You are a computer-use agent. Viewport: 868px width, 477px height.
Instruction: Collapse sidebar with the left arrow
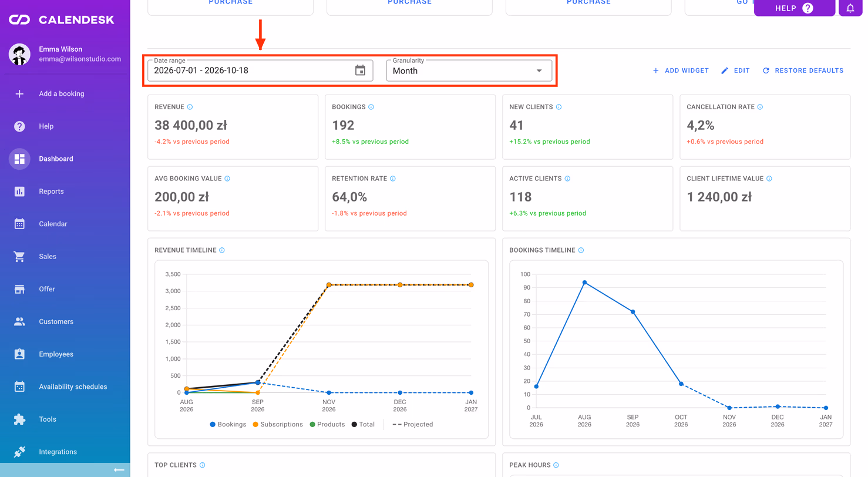coord(119,470)
